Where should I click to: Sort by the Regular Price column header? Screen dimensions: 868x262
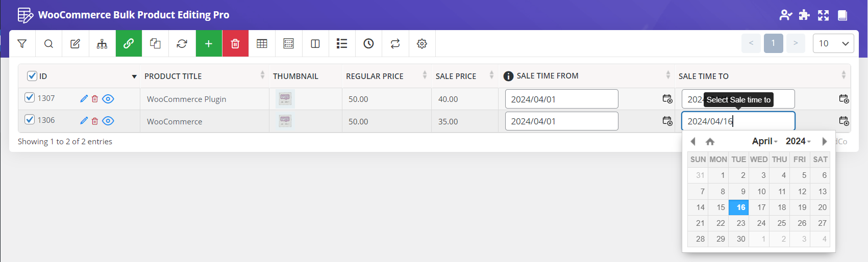pyautogui.click(x=375, y=76)
